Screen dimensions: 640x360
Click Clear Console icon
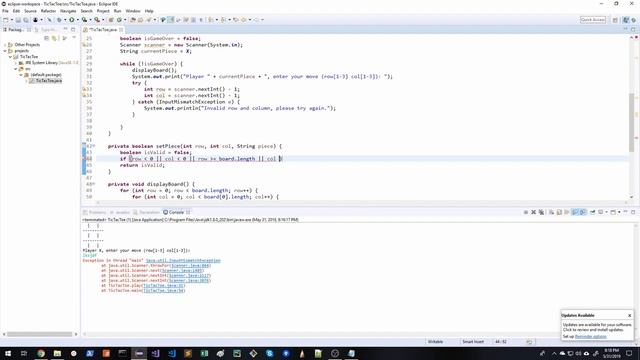tap(551, 212)
